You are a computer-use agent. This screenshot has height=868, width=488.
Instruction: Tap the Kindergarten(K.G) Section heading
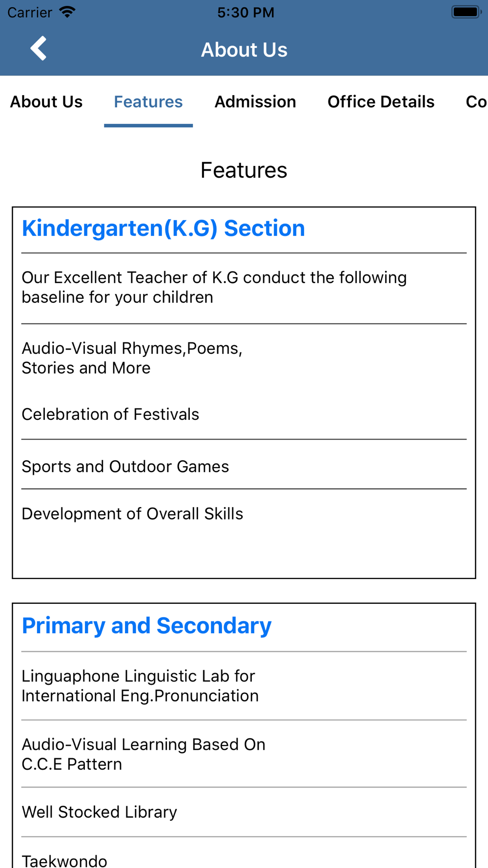coord(163,228)
